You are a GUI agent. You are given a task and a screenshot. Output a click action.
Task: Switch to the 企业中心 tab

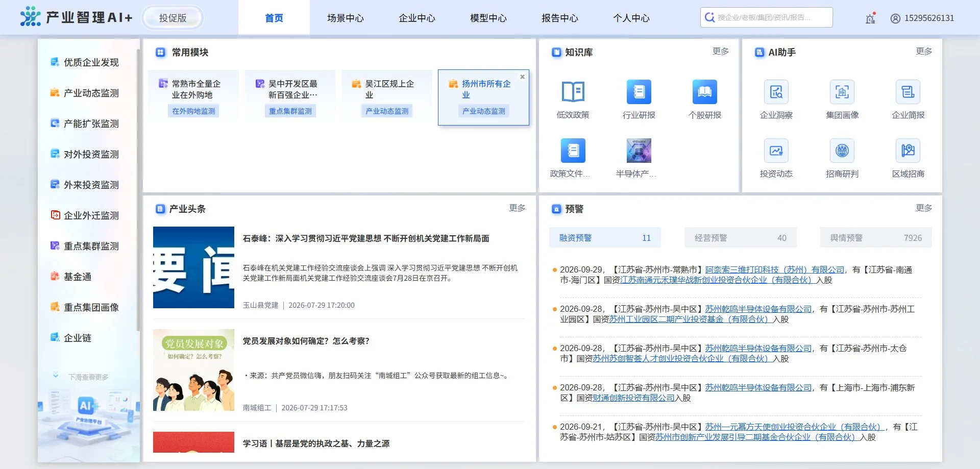click(x=417, y=18)
